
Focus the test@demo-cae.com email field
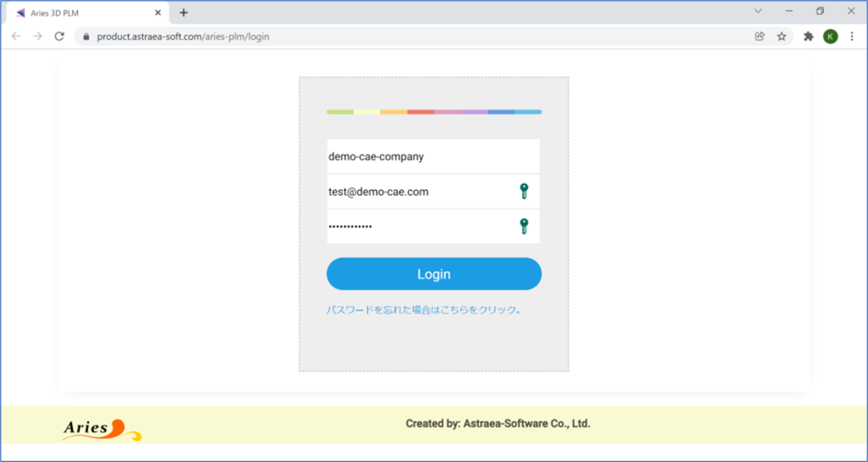pos(433,192)
